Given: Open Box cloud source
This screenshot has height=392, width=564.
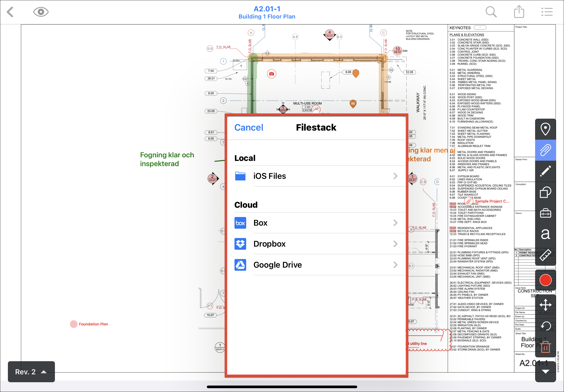Looking at the screenshot, I should (316, 223).
